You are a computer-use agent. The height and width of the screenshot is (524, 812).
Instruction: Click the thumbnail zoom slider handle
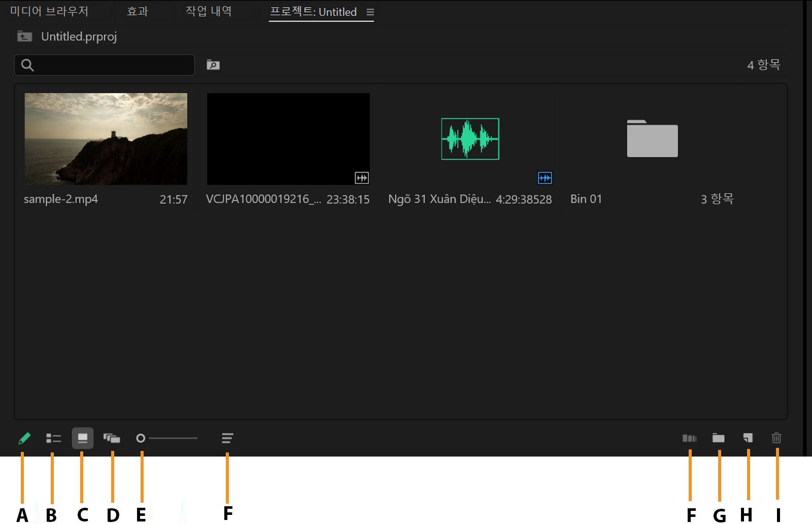141,438
